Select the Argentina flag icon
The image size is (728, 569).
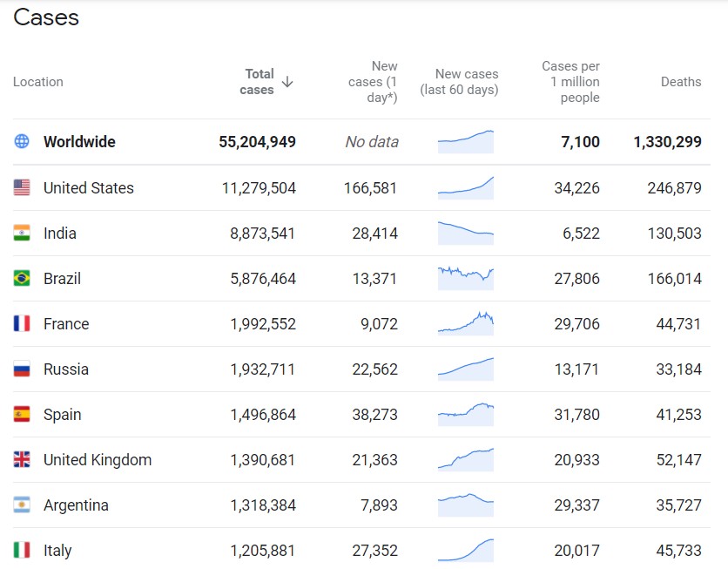[x=22, y=505]
